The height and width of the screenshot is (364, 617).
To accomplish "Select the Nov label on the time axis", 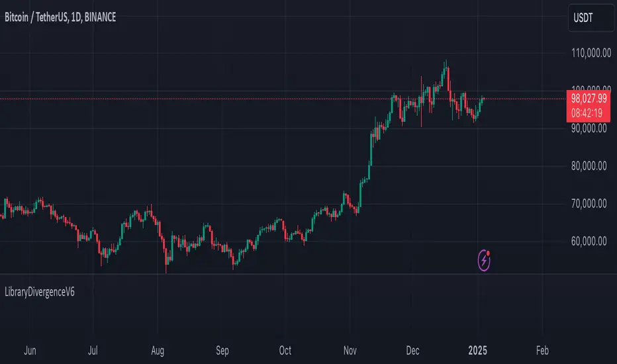I will point(350,350).
